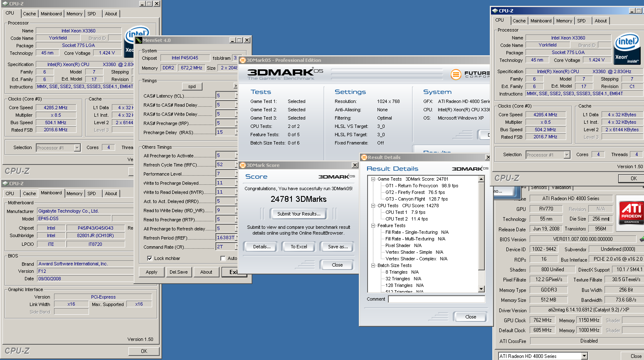Click the 3DMark05 Professional Edition title icon
Screen dimensions: 644x360
243,60
